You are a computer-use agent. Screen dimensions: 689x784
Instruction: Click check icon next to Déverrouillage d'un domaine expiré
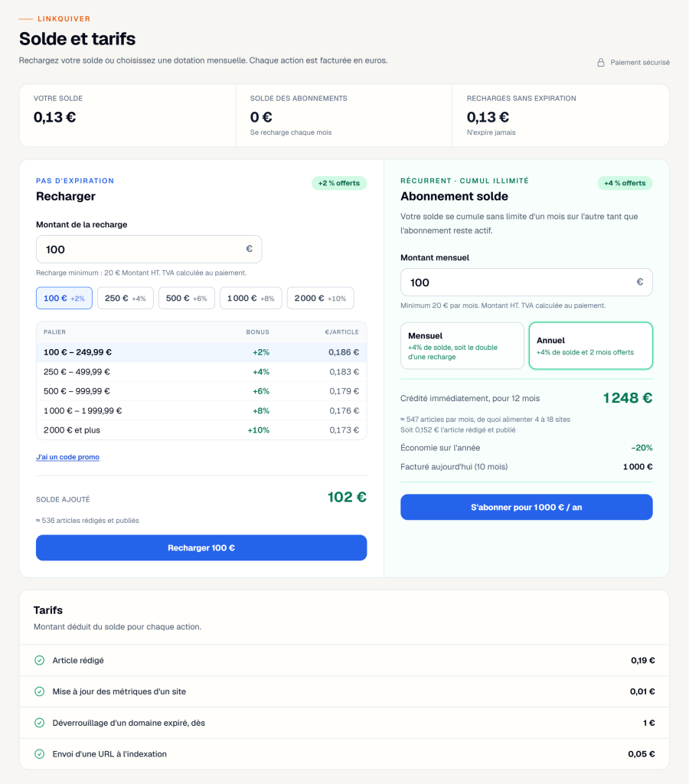click(40, 723)
